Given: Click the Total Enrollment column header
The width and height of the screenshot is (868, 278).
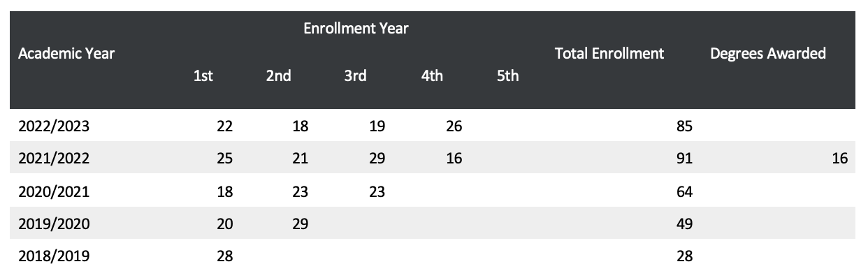Looking at the screenshot, I should pos(609,53).
